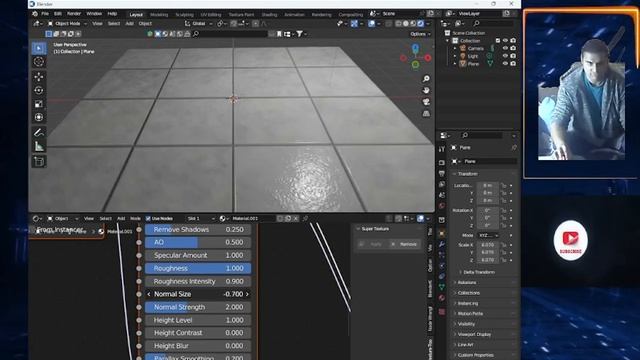
Task: Toggle the Use Nodes checkbox
Action: point(148,219)
